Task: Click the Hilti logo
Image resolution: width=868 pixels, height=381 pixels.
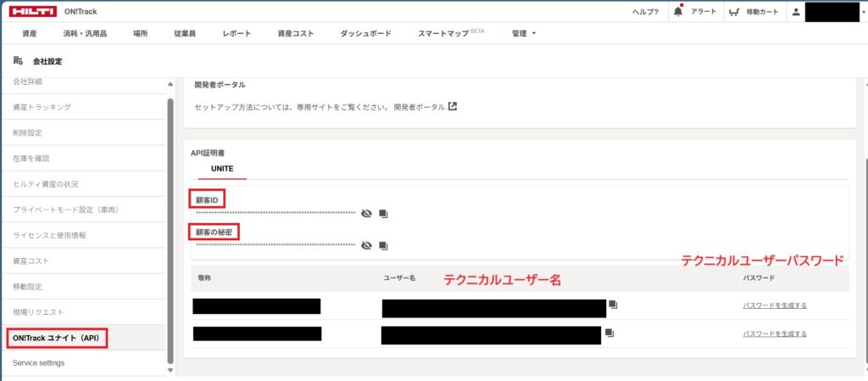Action: pos(33,11)
